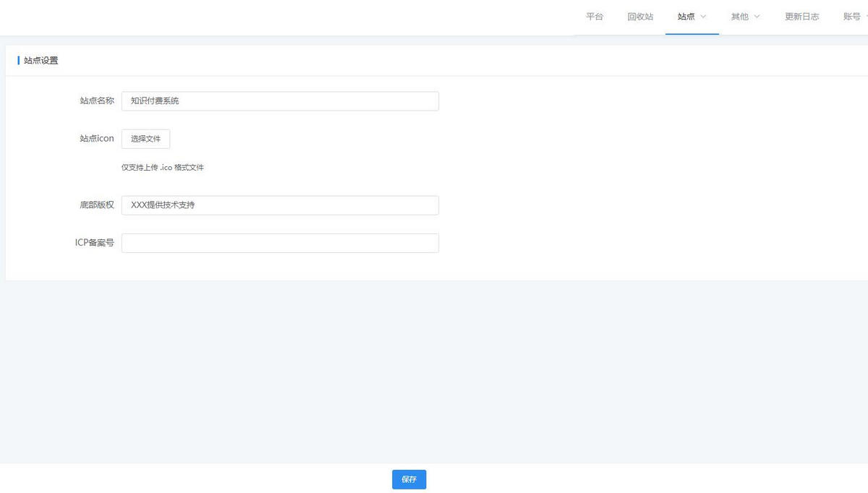Screen dimensions: 868x493
Task: Click the 站点icon label text
Action: coord(96,139)
